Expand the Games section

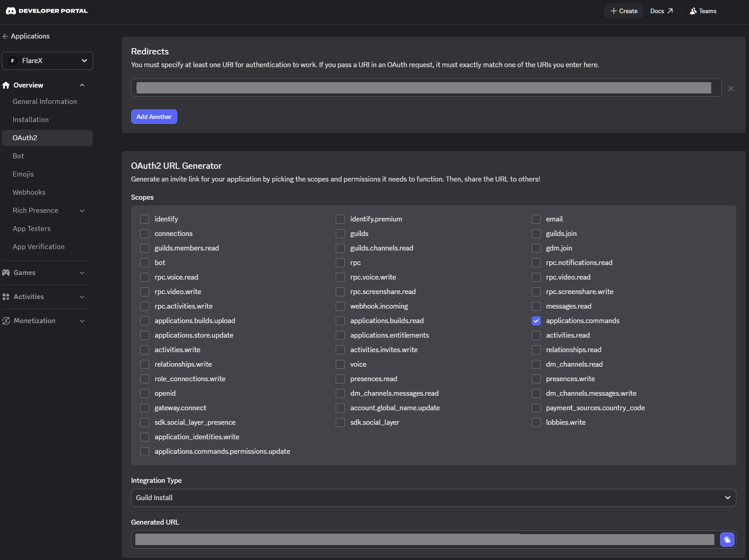click(x=82, y=273)
